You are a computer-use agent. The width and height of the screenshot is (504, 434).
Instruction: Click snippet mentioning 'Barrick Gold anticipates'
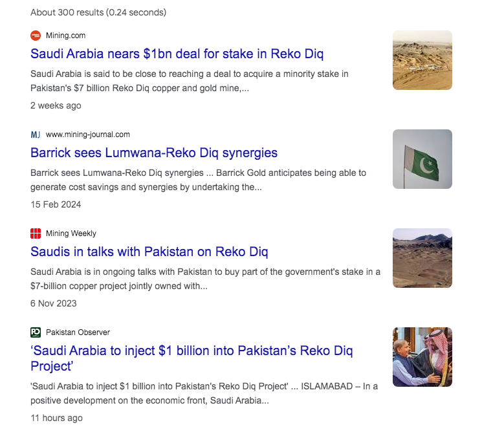pos(199,180)
